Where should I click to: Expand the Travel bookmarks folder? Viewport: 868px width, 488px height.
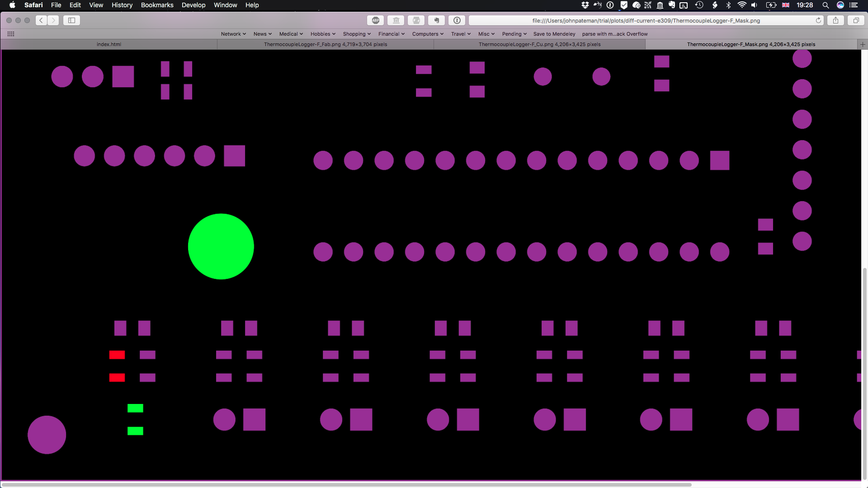(461, 34)
